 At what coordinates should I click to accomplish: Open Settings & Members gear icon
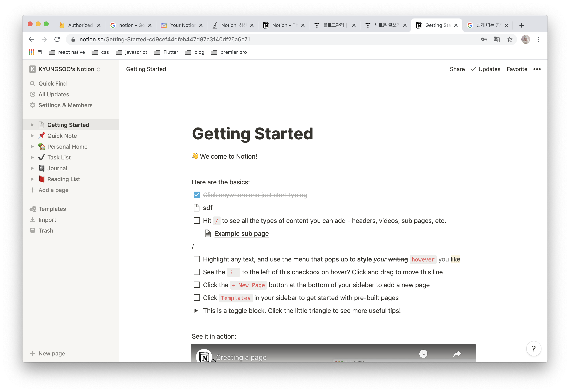(32, 105)
